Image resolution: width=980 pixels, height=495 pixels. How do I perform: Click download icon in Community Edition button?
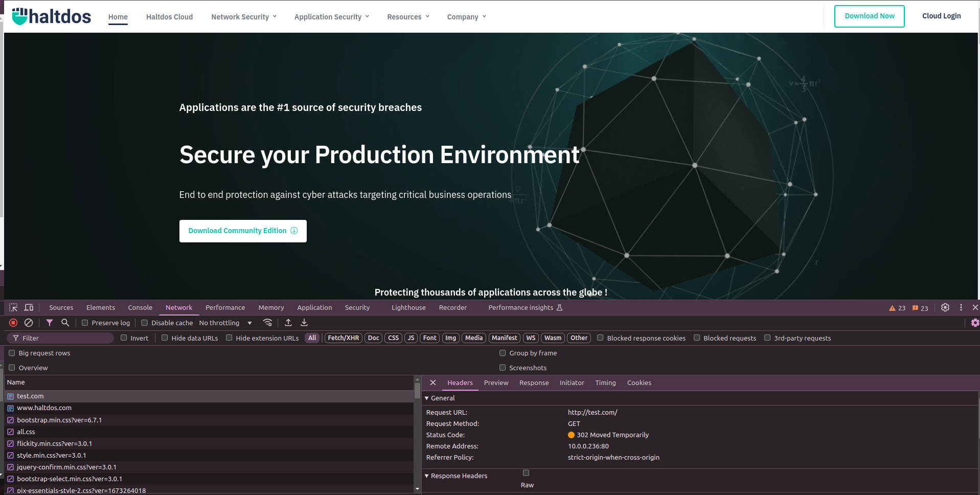(x=294, y=231)
